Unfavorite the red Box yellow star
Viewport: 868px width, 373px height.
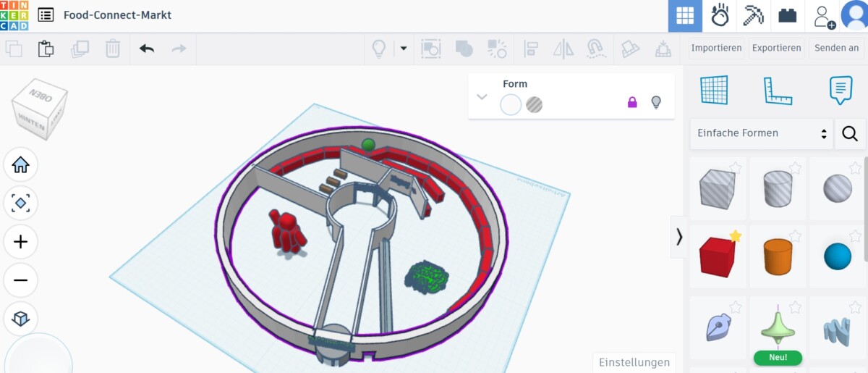736,235
